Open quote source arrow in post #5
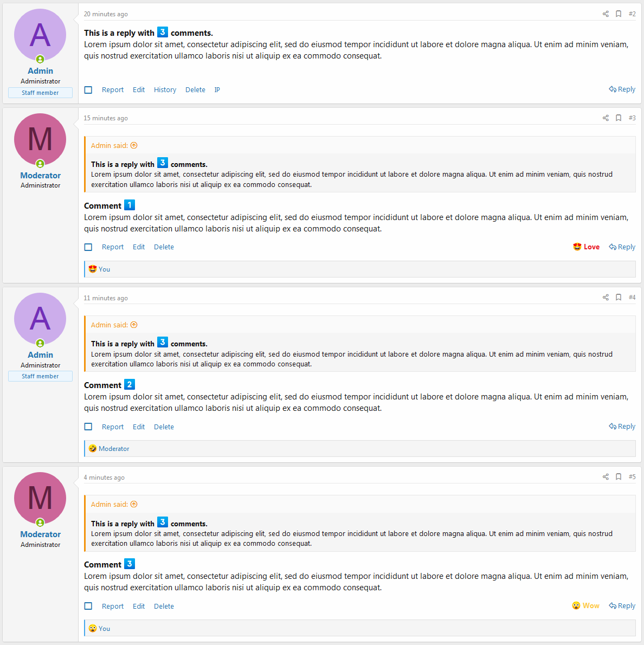Screen dimensions: 644x645 coord(134,504)
